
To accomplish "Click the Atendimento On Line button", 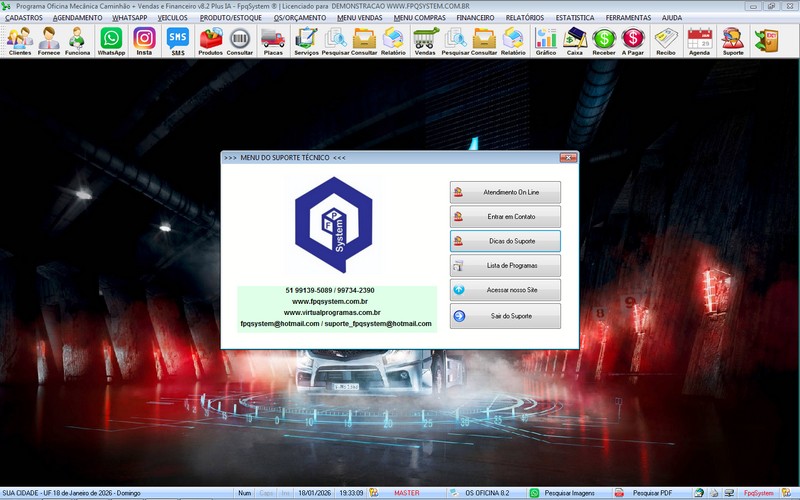I will (505, 191).
